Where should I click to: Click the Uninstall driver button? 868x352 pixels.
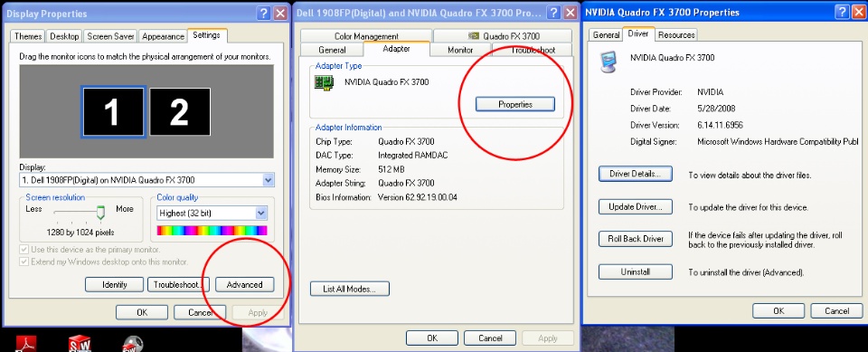pos(636,271)
